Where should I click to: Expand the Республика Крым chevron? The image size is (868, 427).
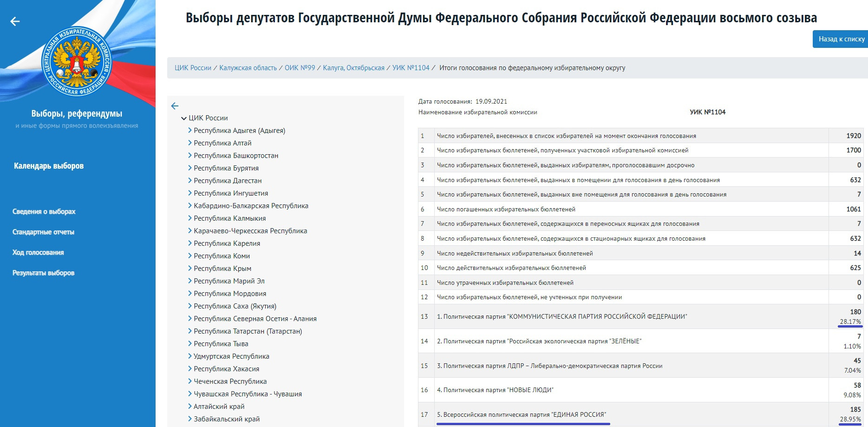click(x=189, y=269)
